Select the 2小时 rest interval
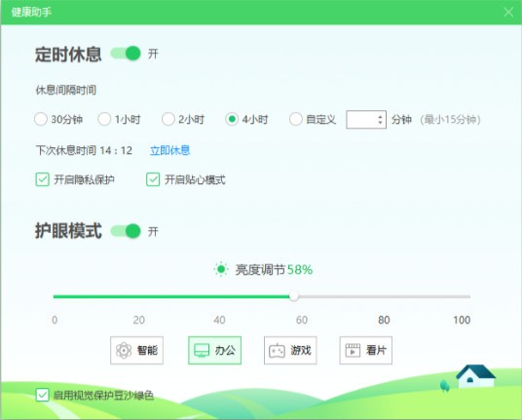 click(x=168, y=119)
